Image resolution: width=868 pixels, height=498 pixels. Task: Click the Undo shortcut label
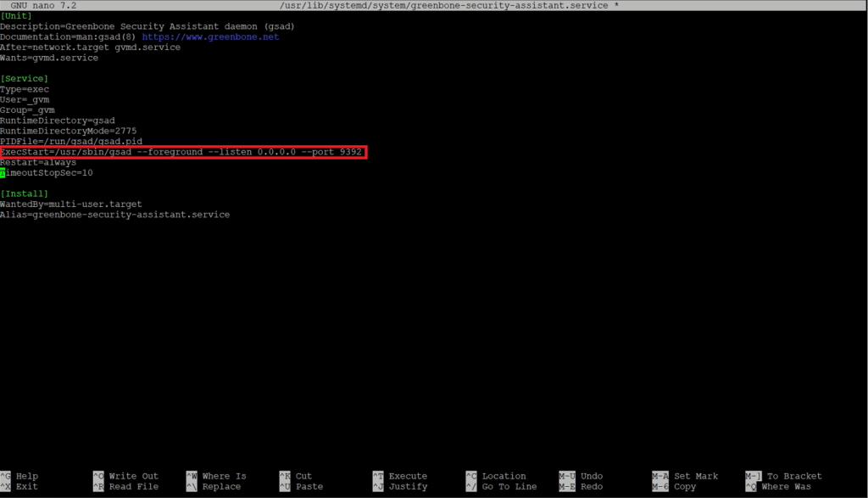click(592, 476)
